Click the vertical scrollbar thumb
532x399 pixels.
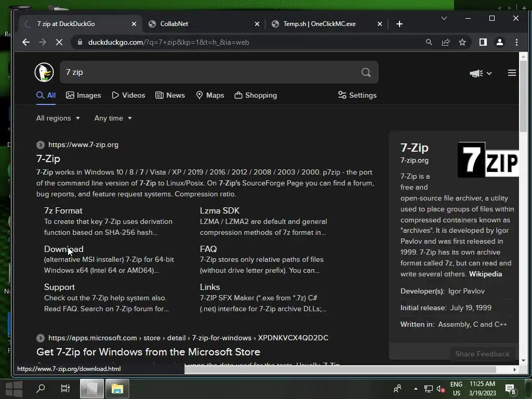coord(523,96)
